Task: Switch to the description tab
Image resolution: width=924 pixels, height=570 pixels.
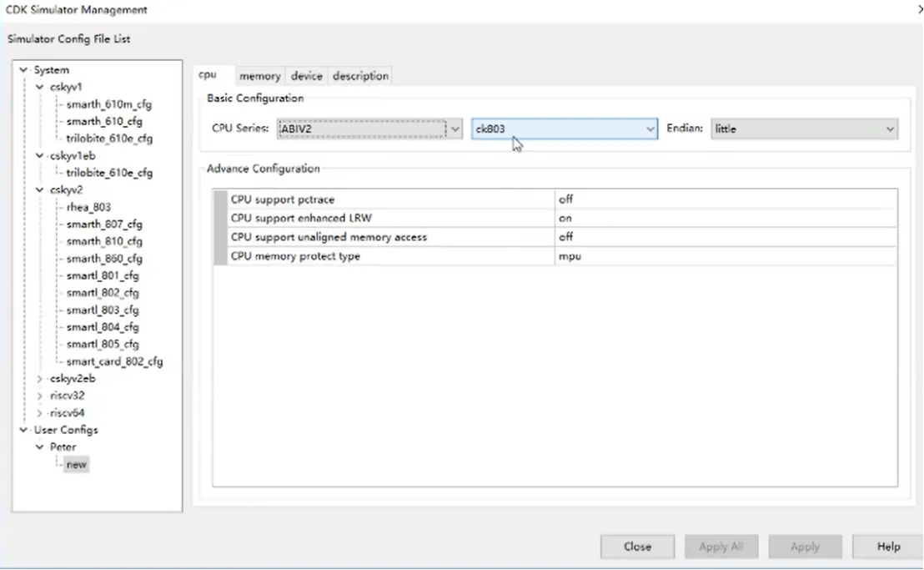Action: coord(360,76)
